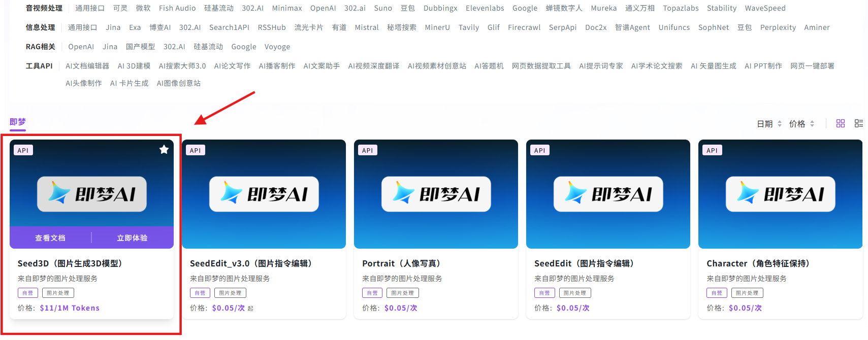
Task: Filter 音视频处理 by WaveSpeed
Action: [x=765, y=8]
